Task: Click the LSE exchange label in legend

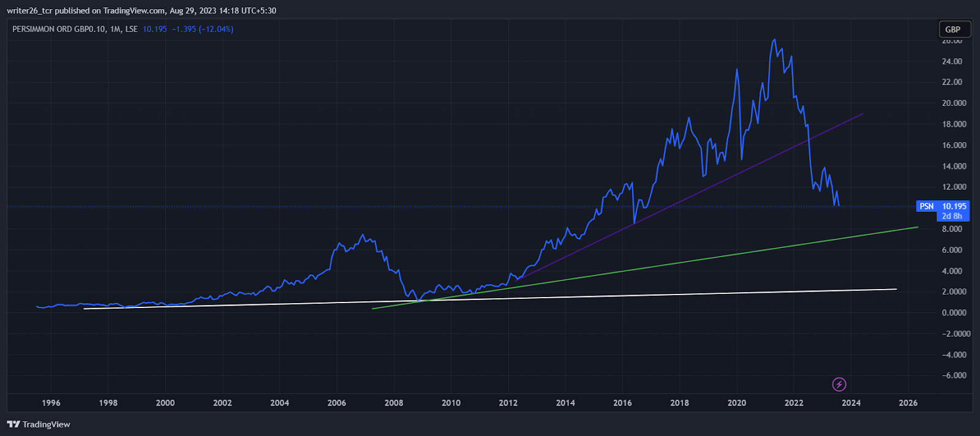Action: [x=131, y=29]
